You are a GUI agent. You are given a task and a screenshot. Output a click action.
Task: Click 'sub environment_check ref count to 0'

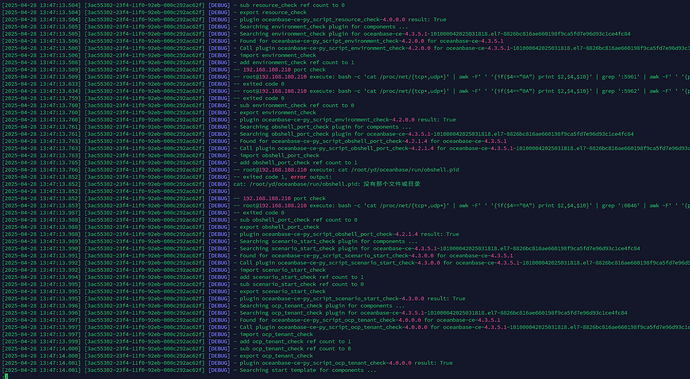(294, 105)
